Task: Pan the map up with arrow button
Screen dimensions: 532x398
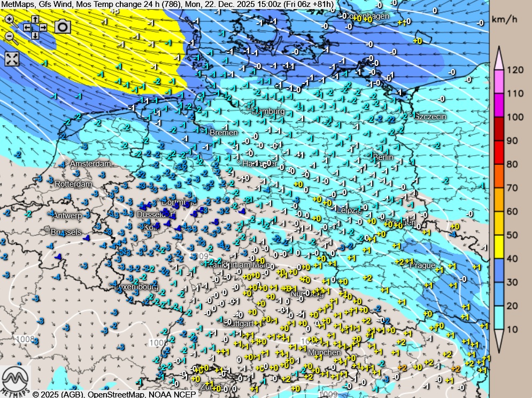Action: tap(35, 19)
